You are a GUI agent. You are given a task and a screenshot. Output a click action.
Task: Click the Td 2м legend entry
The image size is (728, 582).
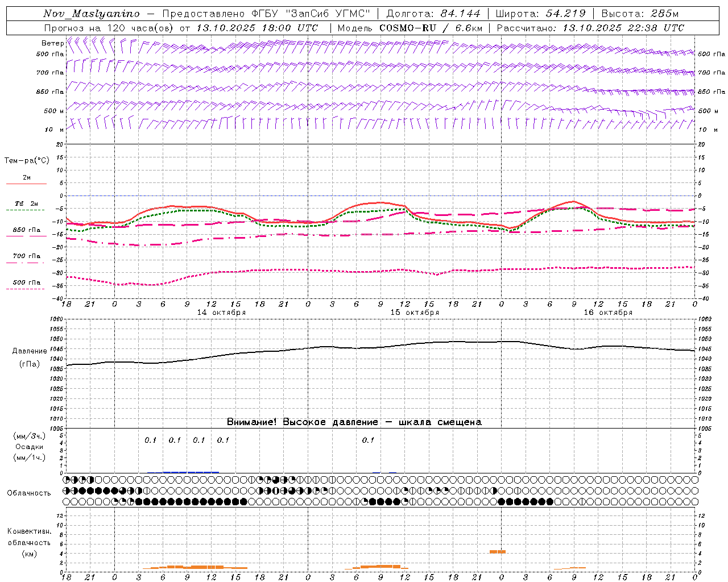[x=26, y=203]
